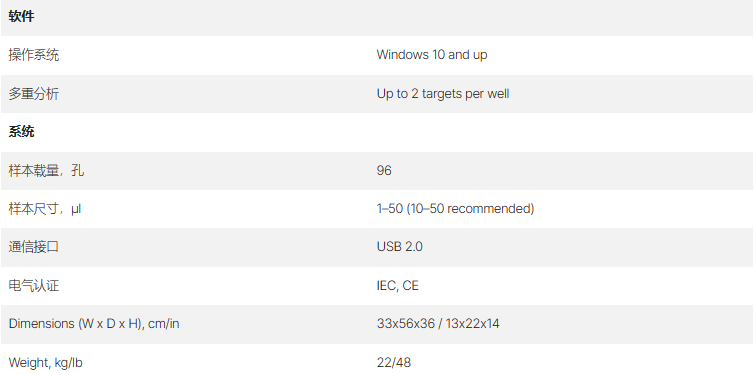Click the empty cell beside 软件 header
This screenshot has height=375, width=756.
564,17
